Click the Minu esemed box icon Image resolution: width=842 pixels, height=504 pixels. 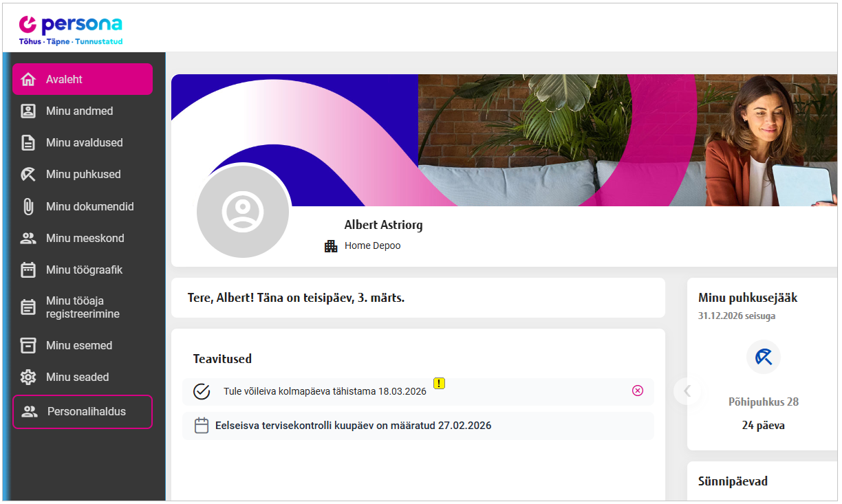(28, 345)
